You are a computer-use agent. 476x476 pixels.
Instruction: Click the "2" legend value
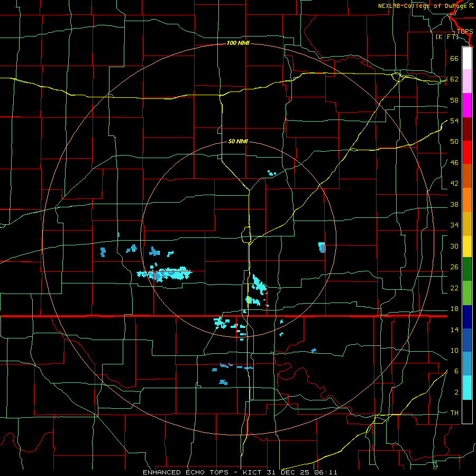click(456, 392)
